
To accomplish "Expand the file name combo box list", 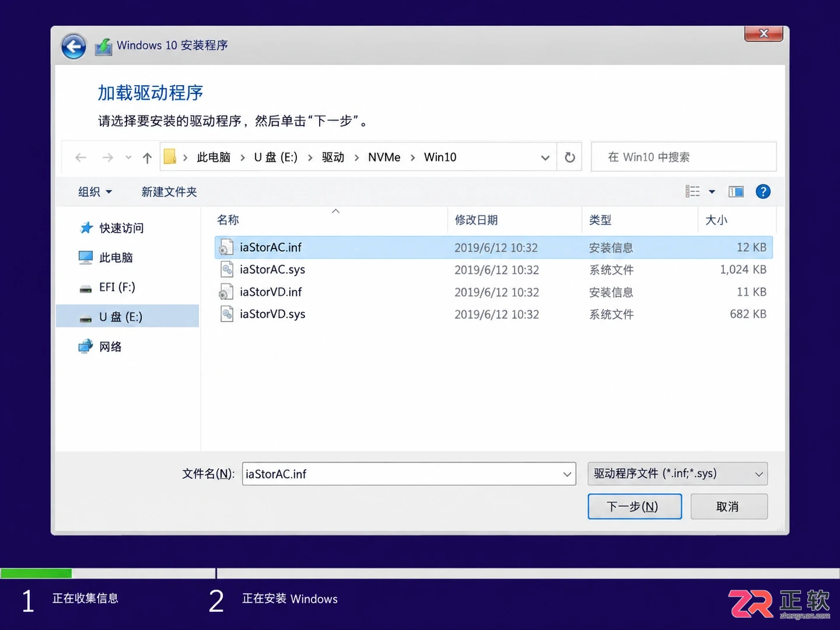I will pos(567,474).
